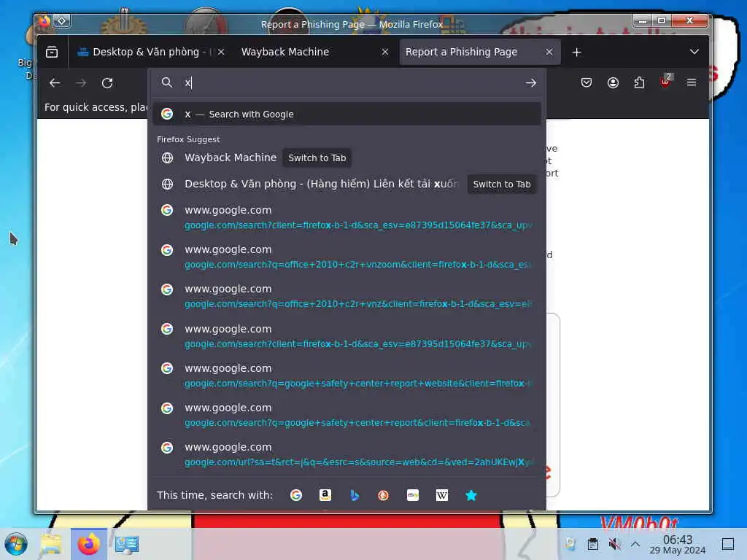Click the muted volume tray icon

coord(614,544)
